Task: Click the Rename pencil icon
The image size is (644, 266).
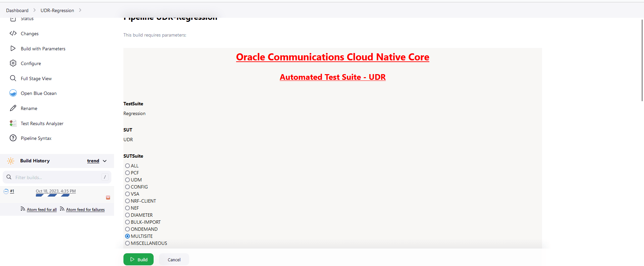Action: 13,108
